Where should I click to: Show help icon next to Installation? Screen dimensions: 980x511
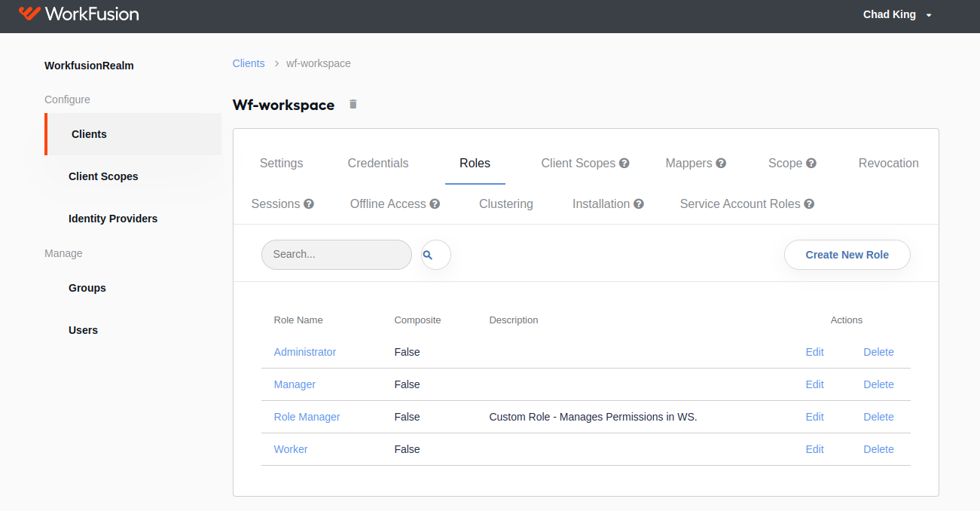(x=639, y=203)
